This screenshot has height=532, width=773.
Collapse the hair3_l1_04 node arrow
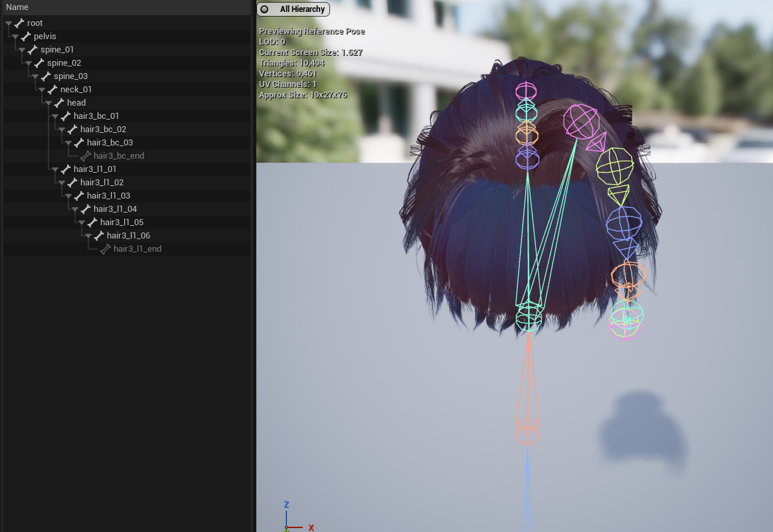tap(76, 210)
